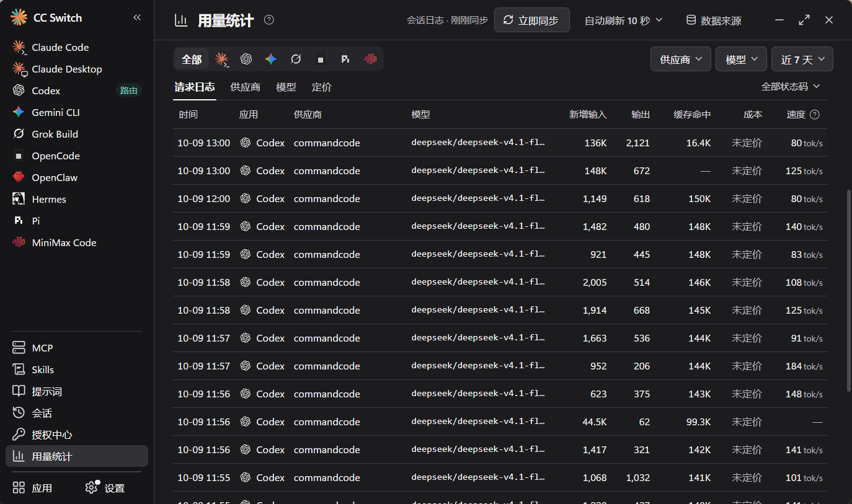Image resolution: width=852 pixels, height=504 pixels.
Task: Select the 10-09 12:00 log row
Action: pyautogui.click(x=500, y=198)
